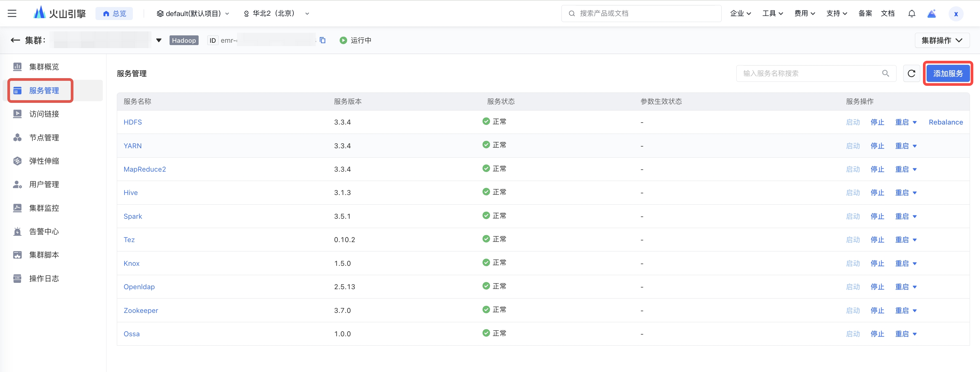
Task: Restart the Ossa service
Action: point(902,334)
